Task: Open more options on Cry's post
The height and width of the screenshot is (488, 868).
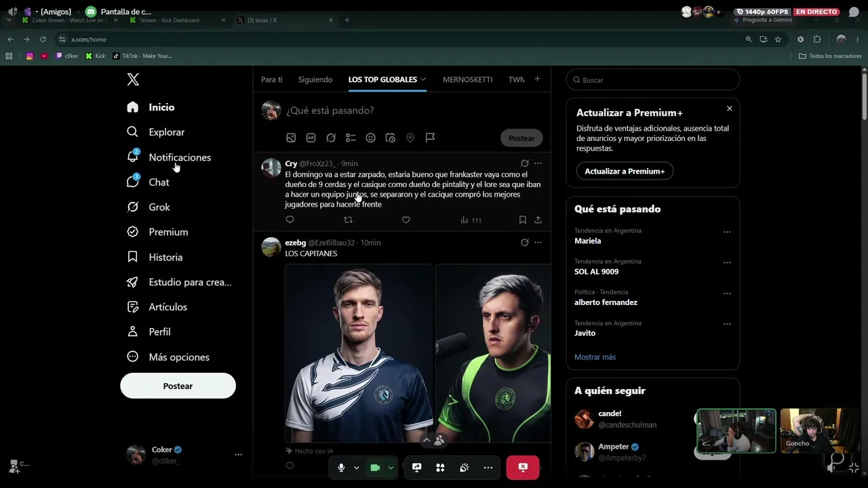Action: click(x=538, y=163)
